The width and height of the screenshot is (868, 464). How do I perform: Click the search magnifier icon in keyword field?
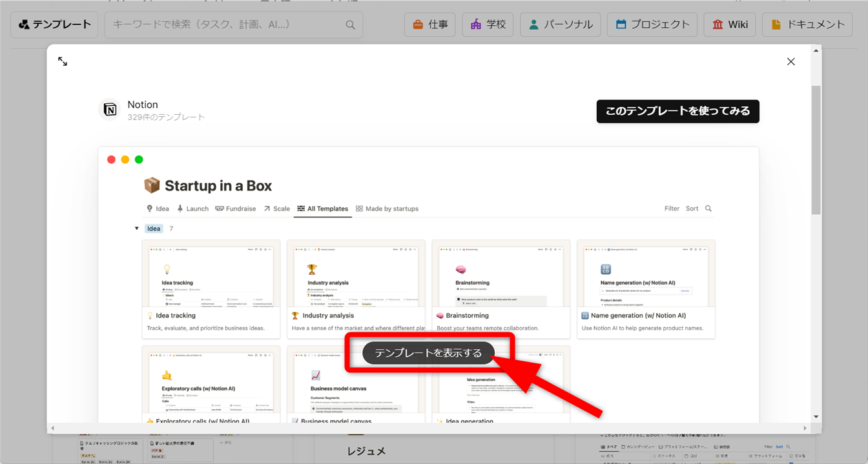click(350, 25)
